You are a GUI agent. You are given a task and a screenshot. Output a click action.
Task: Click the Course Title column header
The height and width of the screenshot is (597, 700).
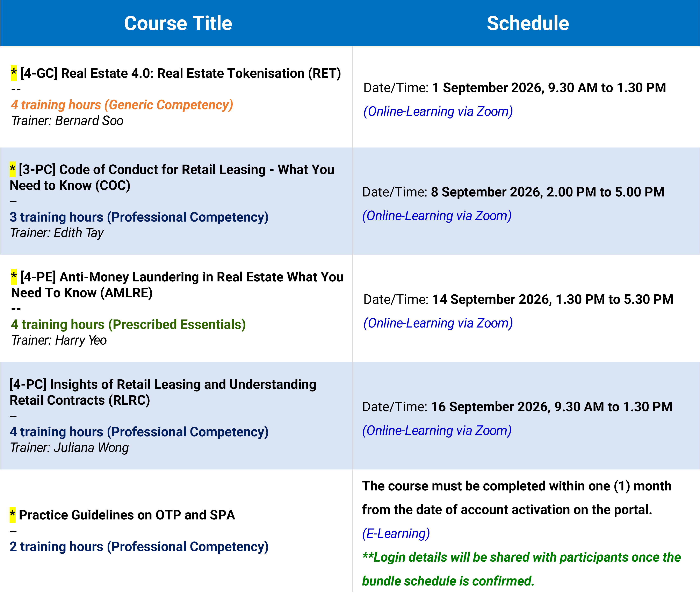(178, 23)
